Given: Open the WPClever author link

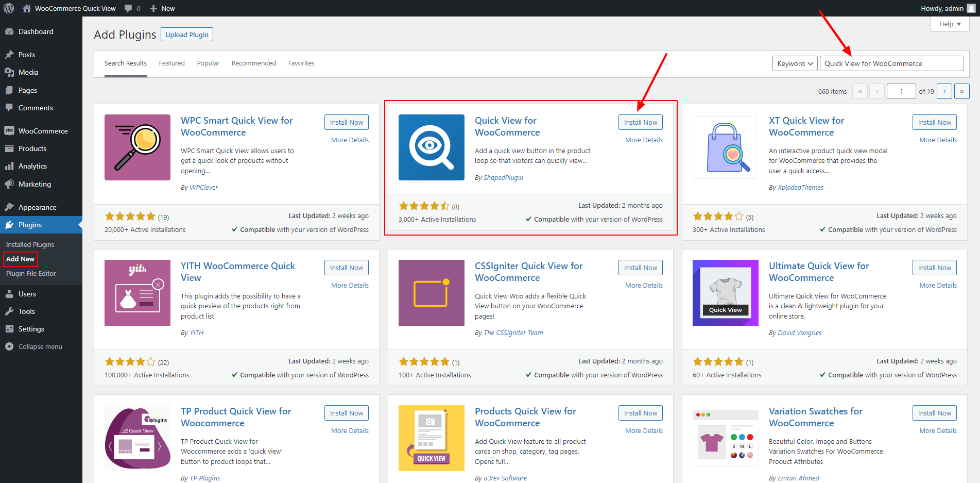Looking at the screenshot, I should click(x=204, y=187).
